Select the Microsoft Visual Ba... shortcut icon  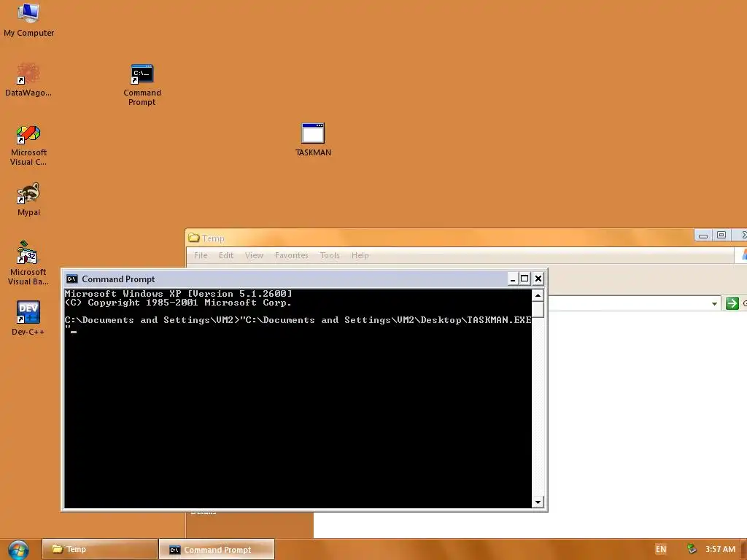click(x=28, y=262)
